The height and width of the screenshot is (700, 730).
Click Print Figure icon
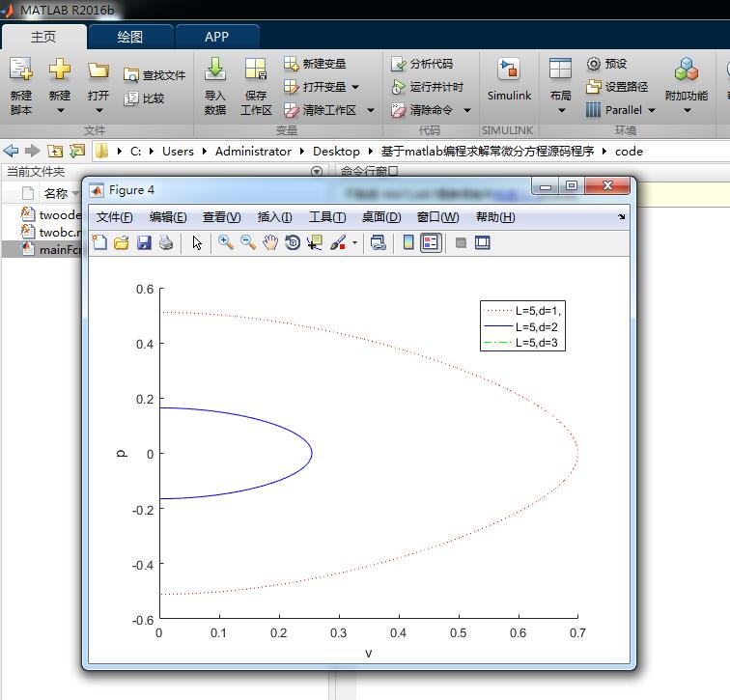[x=166, y=242]
